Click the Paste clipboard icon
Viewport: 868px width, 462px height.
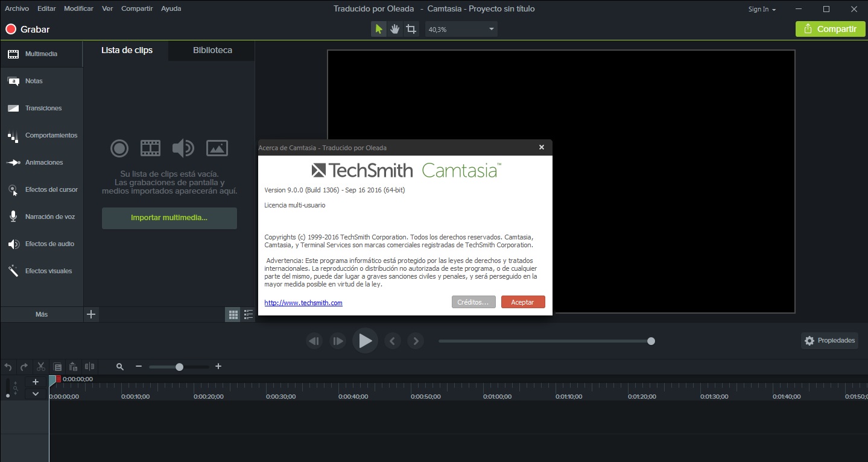73,367
